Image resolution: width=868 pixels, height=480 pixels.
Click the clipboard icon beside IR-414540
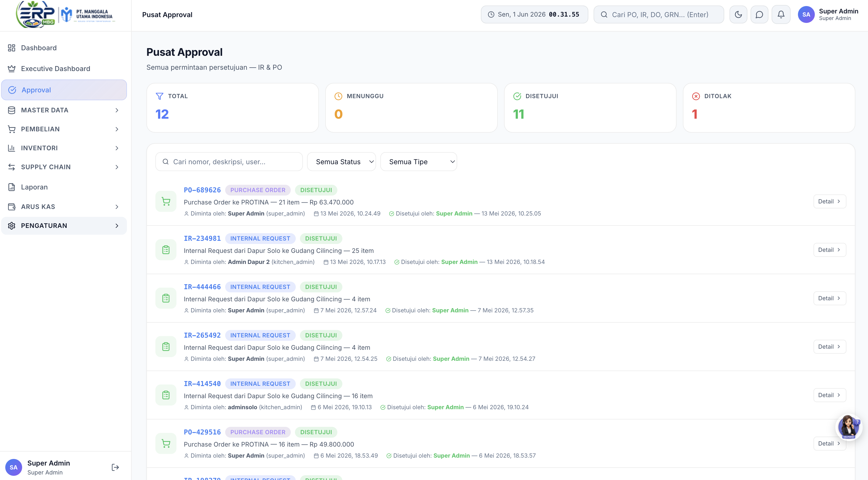coord(166,395)
